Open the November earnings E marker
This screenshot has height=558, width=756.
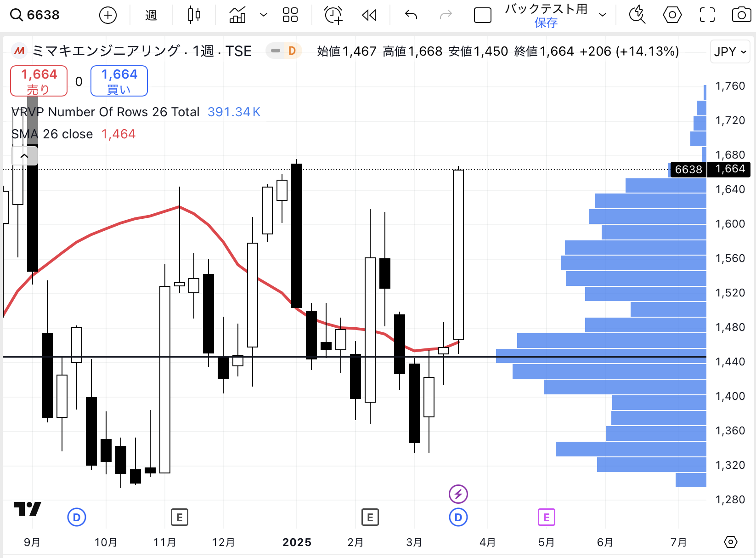(180, 518)
